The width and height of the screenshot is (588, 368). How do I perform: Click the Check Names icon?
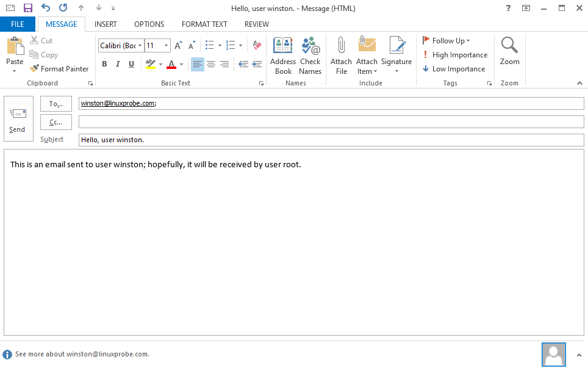[x=310, y=46]
